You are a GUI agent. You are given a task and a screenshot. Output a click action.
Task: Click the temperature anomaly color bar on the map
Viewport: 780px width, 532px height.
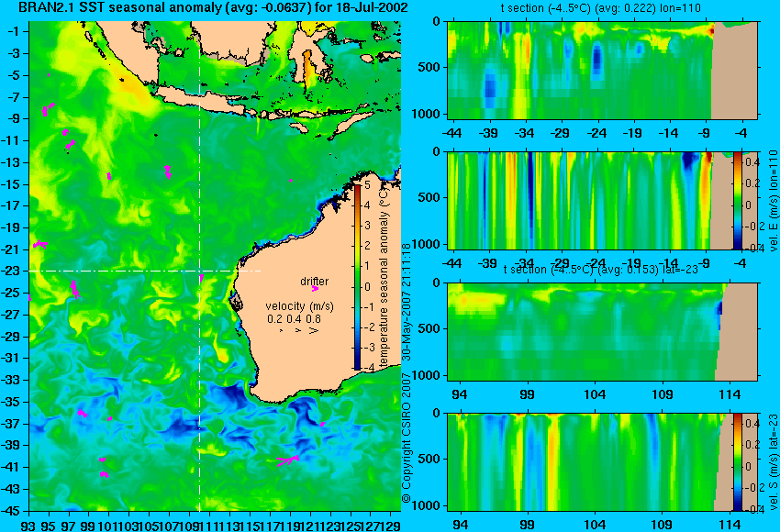[357, 277]
